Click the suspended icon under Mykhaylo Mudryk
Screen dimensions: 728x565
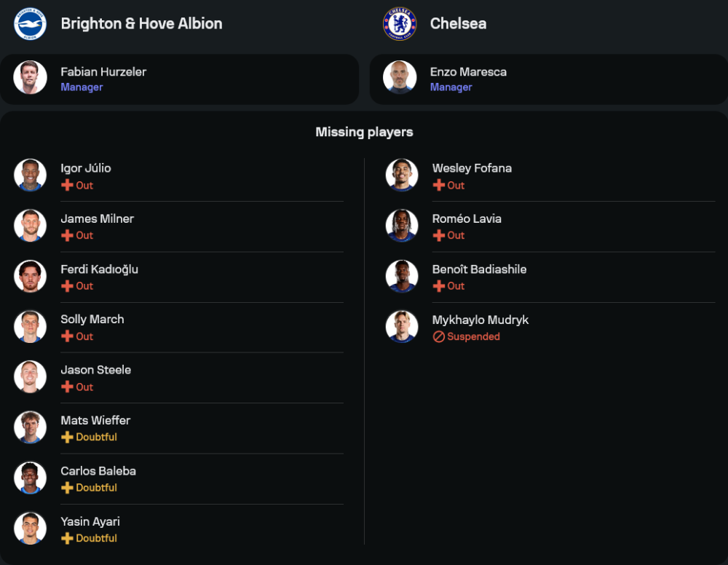(438, 337)
